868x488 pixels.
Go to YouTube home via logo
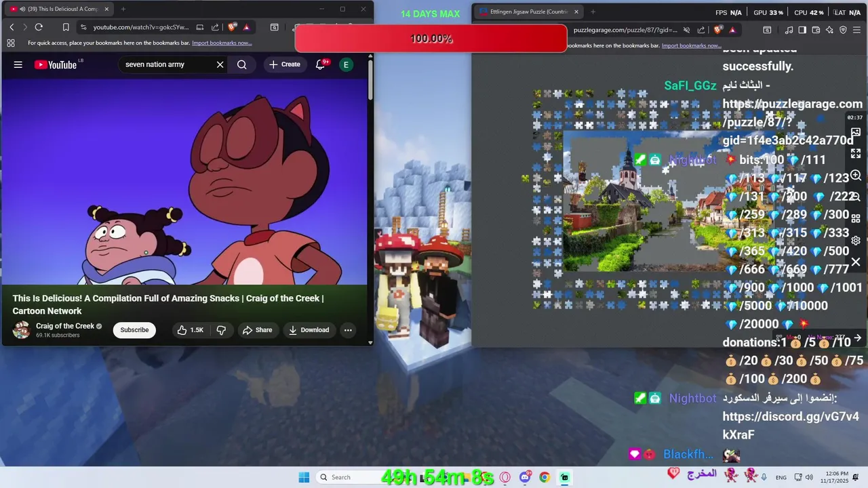[x=56, y=64]
